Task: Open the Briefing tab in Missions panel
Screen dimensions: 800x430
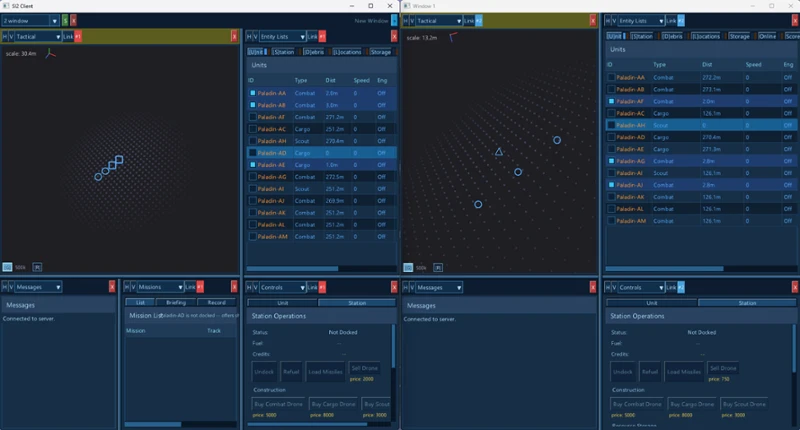Action: 176,302
